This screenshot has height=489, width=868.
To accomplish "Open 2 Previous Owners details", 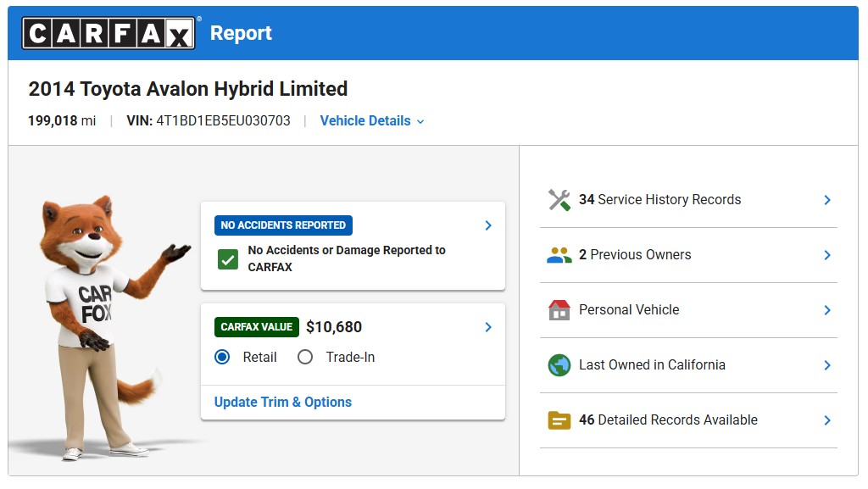I will pyautogui.click(x=688, y=255).
